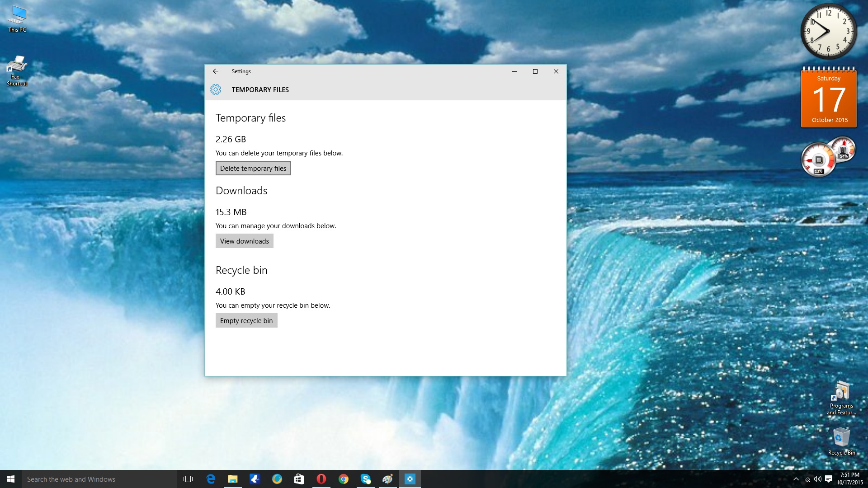Image resolution: width=868 pixels, height=488 pixels.
Task: Click the Settings gear icon beside TEMPORARY FILES
Action: [x=216, y=89]
